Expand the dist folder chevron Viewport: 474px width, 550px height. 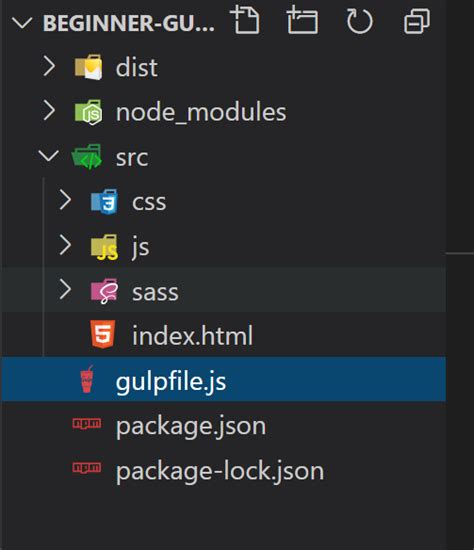point(49,66)
